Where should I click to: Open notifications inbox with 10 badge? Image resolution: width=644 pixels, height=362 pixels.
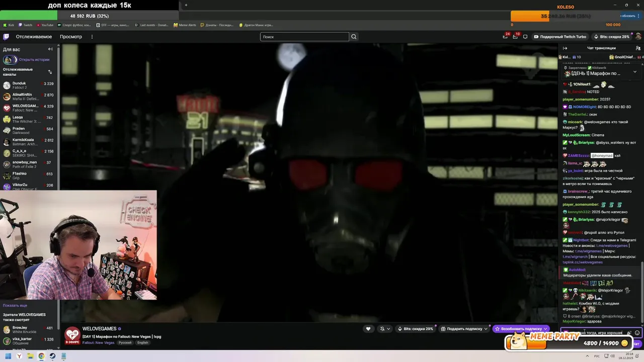tap(515, 36)
